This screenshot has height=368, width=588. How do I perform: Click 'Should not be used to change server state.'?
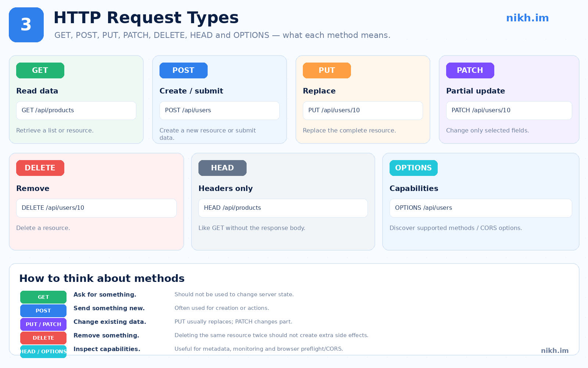click(234, 294)
